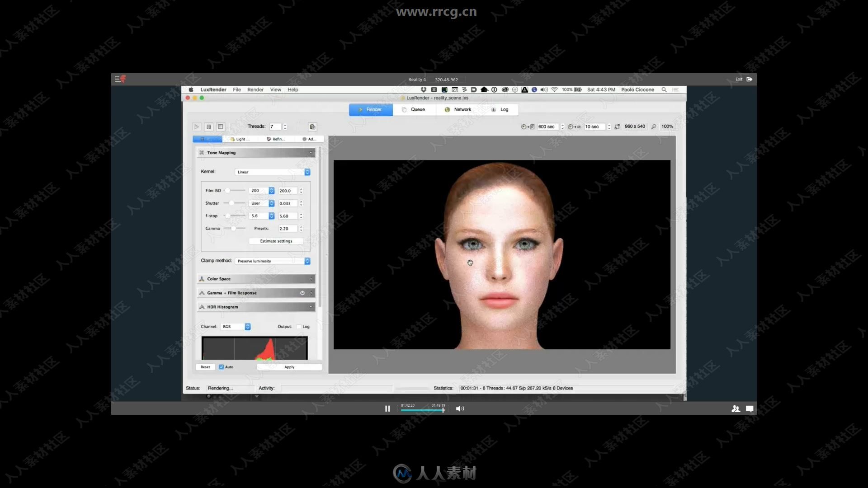Stop the render with the stop icon
868x488 pixels.
221,127
